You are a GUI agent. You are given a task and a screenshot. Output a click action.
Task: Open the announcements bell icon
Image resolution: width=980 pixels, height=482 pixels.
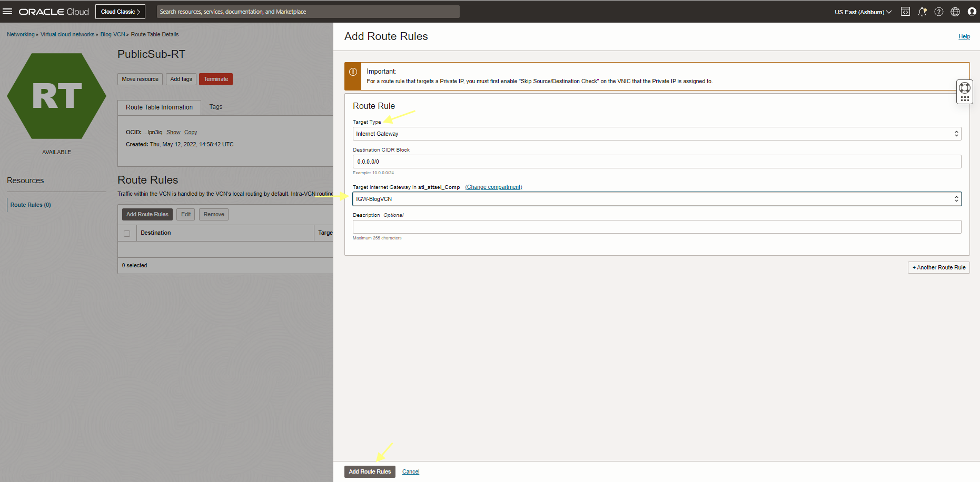click(x=922, y=12)
